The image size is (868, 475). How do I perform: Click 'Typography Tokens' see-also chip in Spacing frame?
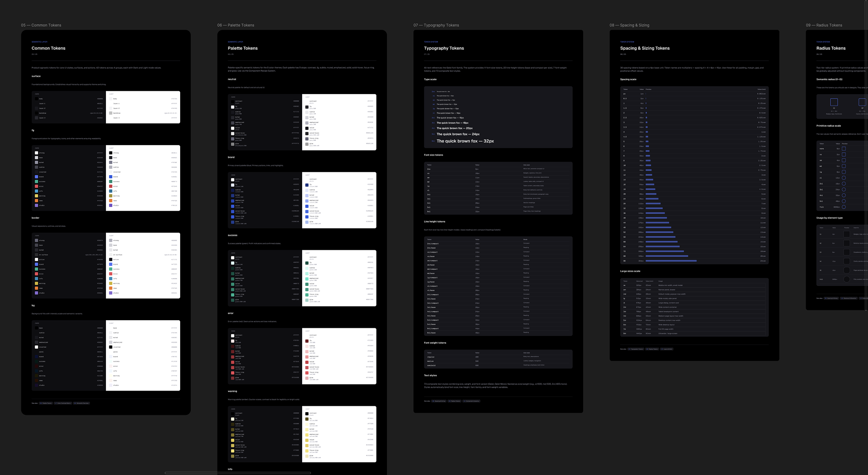tap(636, 349)
